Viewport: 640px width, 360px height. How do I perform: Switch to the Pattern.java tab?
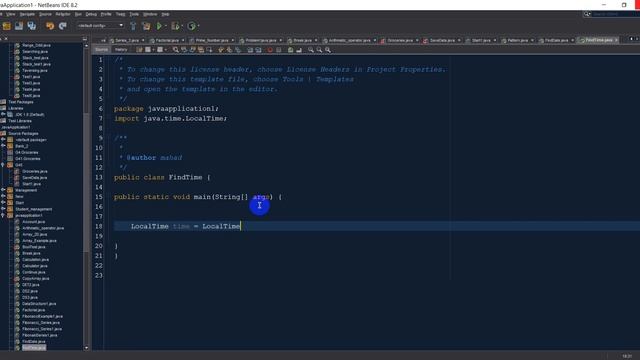tap(518, 40)
